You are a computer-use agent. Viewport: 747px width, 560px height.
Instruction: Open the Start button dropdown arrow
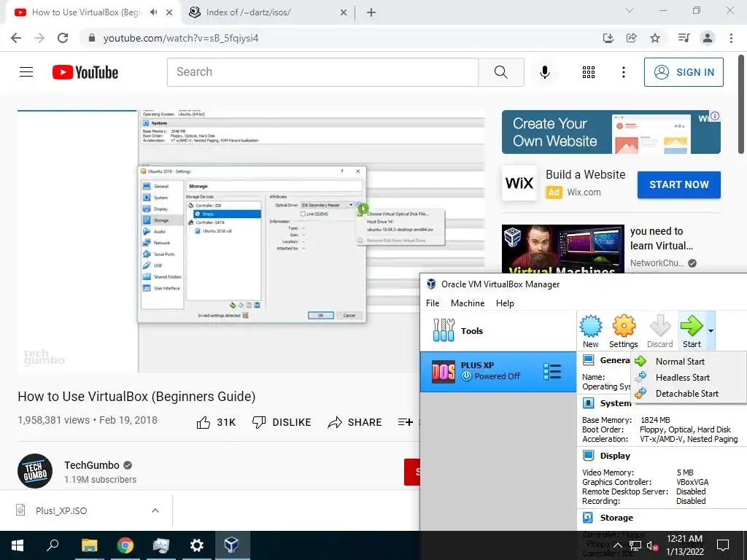[x=711, y=331]
